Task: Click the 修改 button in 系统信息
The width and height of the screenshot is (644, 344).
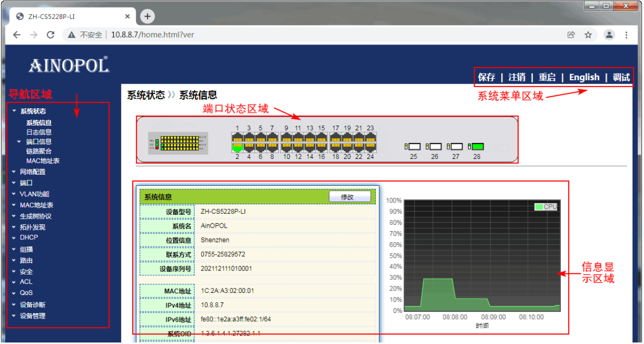Action: [349, 197]
